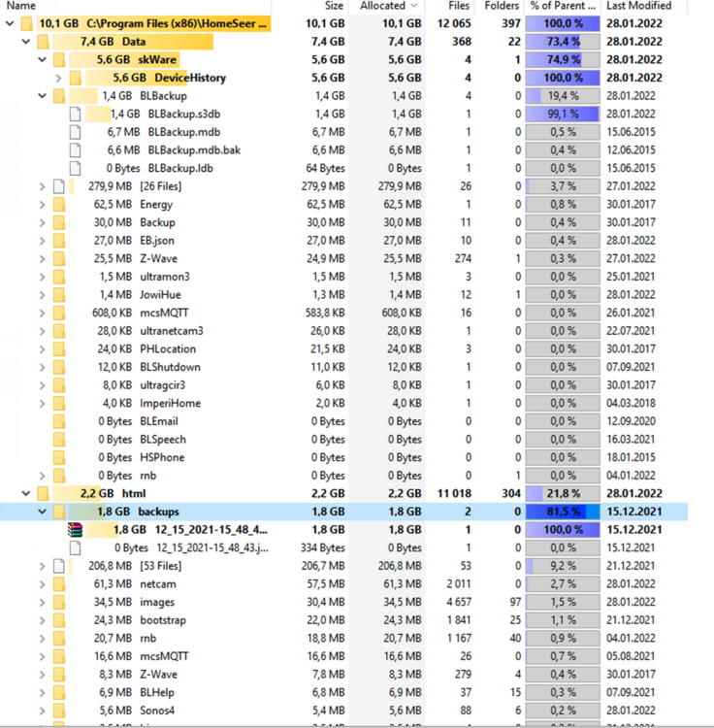The height and width of the screenshot is (728, 714).
Task: Collapse the BLBackup folder node
Action: 43,96
